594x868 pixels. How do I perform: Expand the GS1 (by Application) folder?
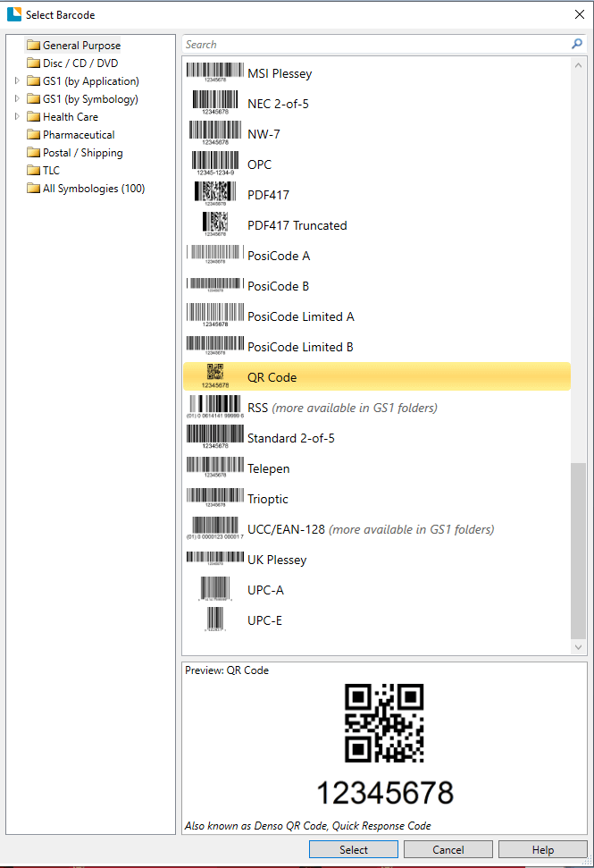click(x=16, y=81)
